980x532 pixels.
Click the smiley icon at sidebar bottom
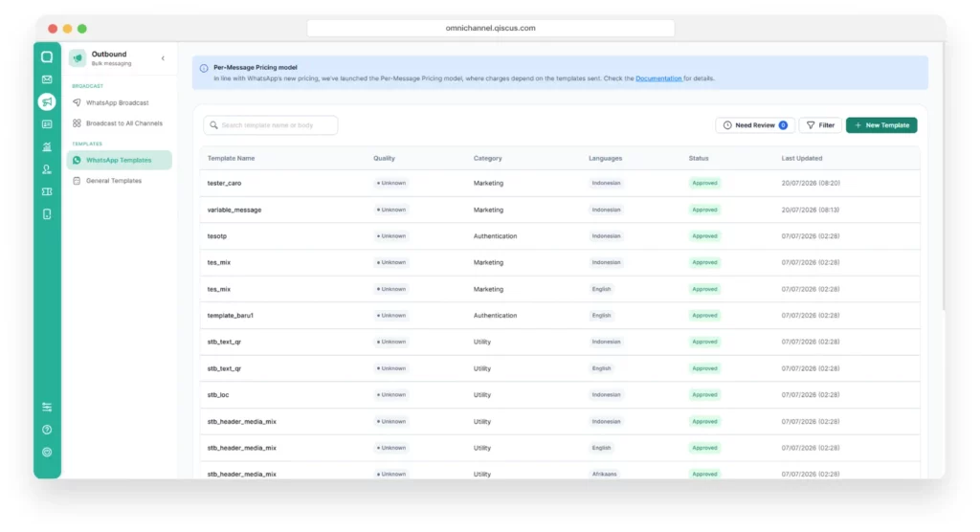point(47,452)
